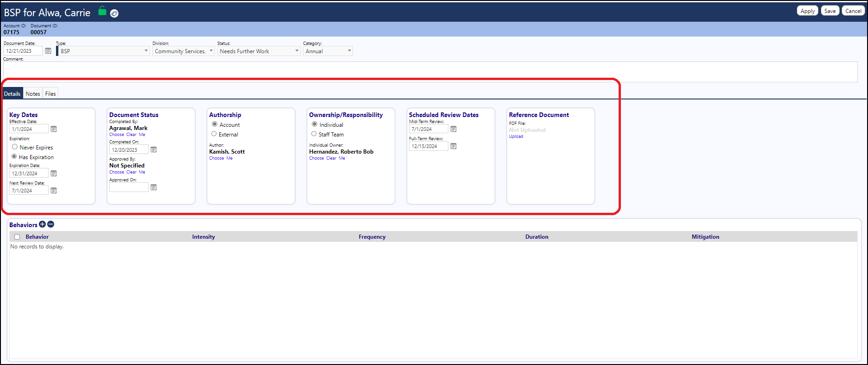The height and width of the screenshot is (365, 868).
Task: Click Clear under Individual Owner
Action: [x=331, y=158]
